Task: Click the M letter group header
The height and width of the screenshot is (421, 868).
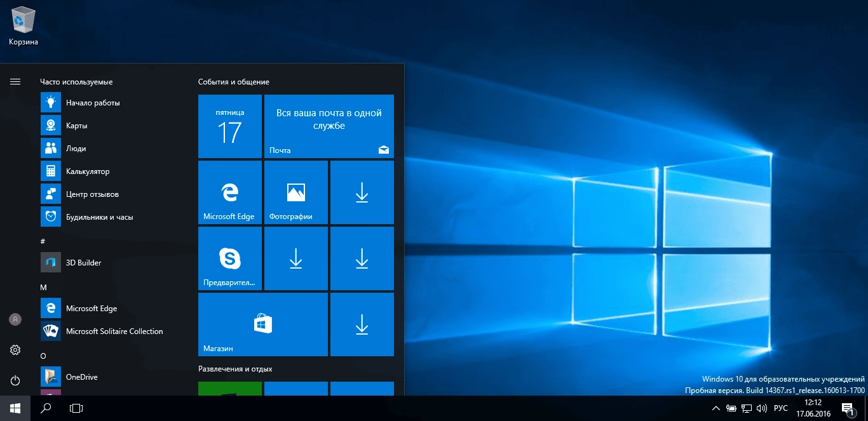Action: 43,287
